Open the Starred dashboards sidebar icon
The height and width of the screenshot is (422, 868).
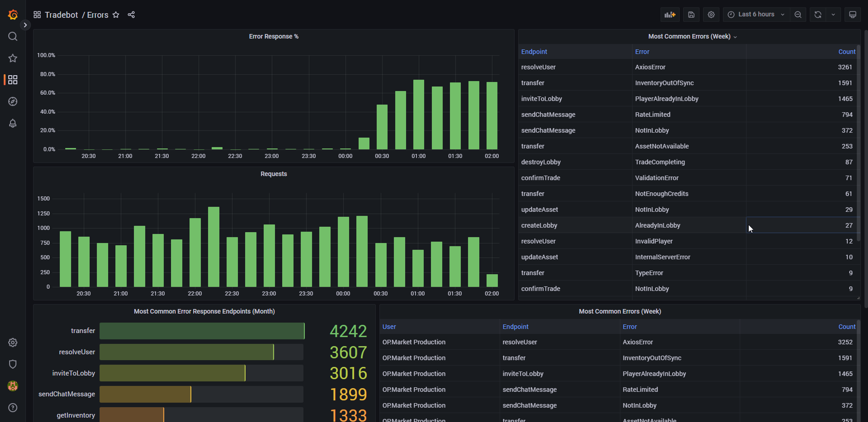(x=13, y=58)
